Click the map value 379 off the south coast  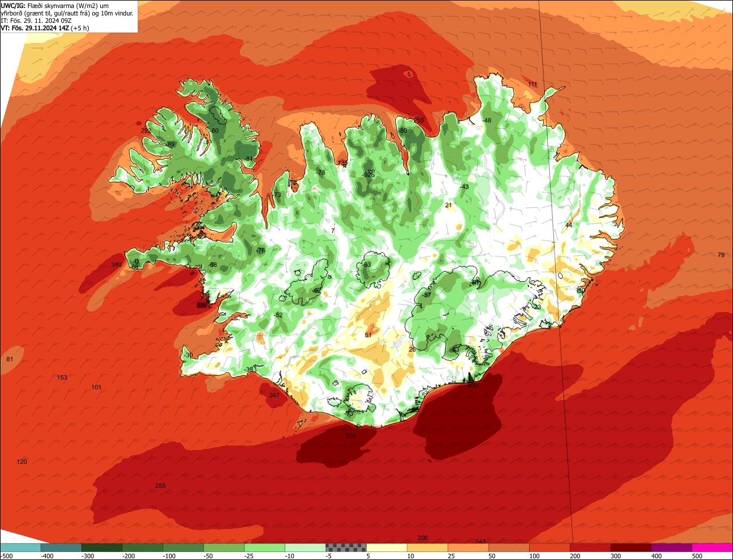point(350,436)
